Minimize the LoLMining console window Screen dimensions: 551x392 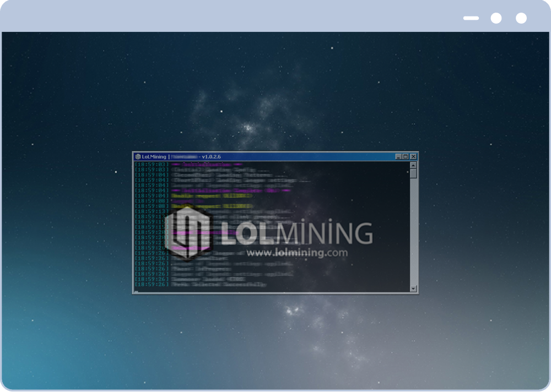coord(398,157)
